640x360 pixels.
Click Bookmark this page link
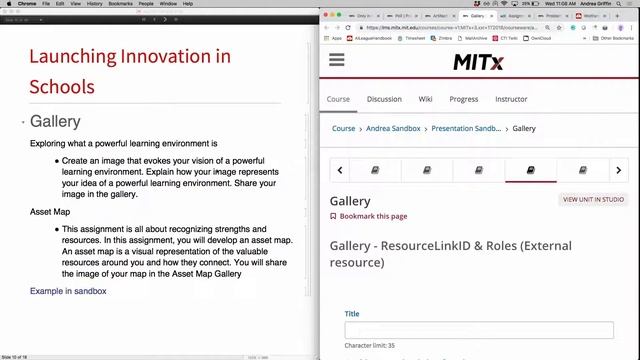(x=373, y=216)
